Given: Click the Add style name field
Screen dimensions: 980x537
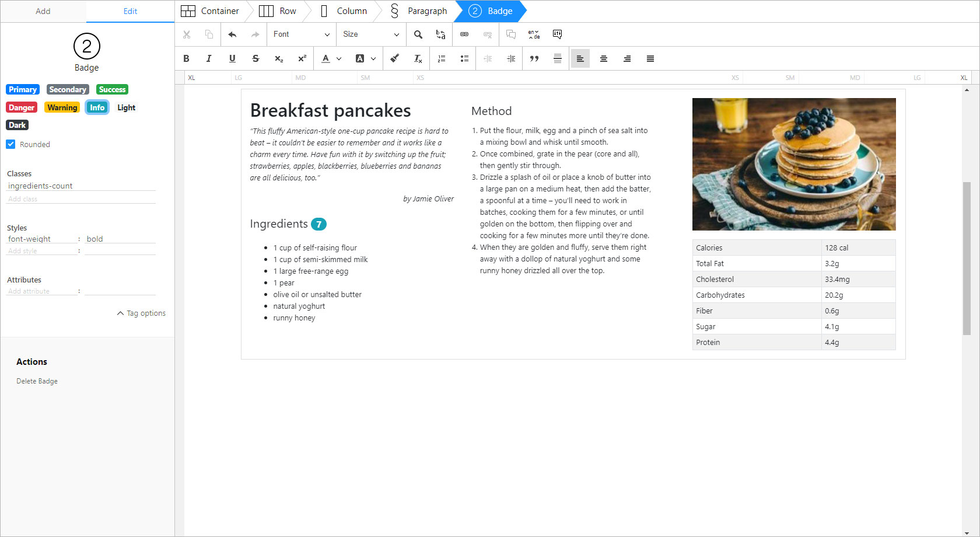Looking at the screenshot, I should (42, 251).
